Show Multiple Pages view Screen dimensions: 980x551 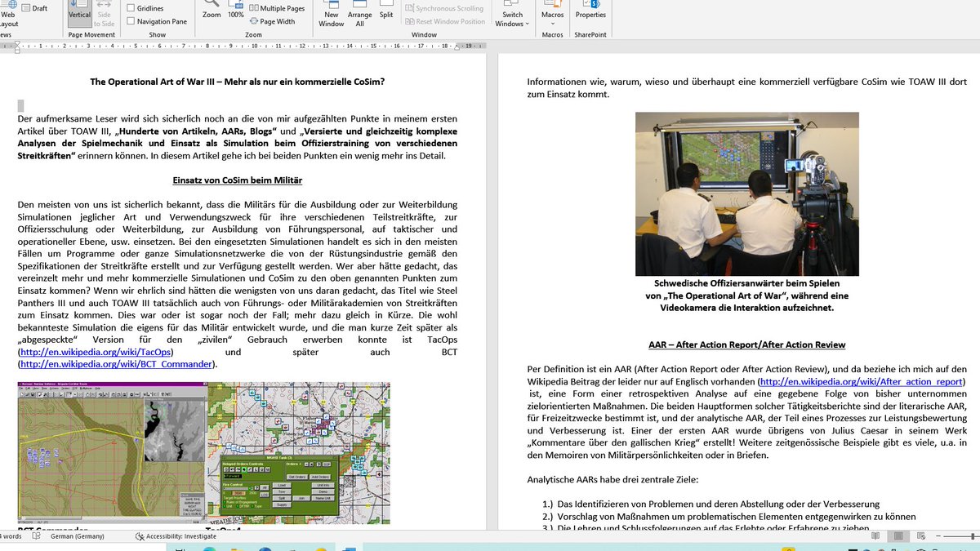click(x=277, y=8)
